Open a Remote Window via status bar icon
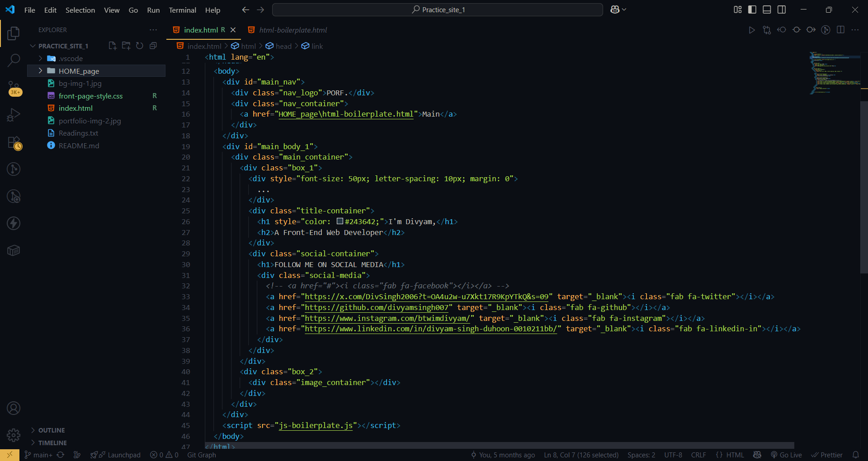868x461 pixels. click(x=10, y=455)
